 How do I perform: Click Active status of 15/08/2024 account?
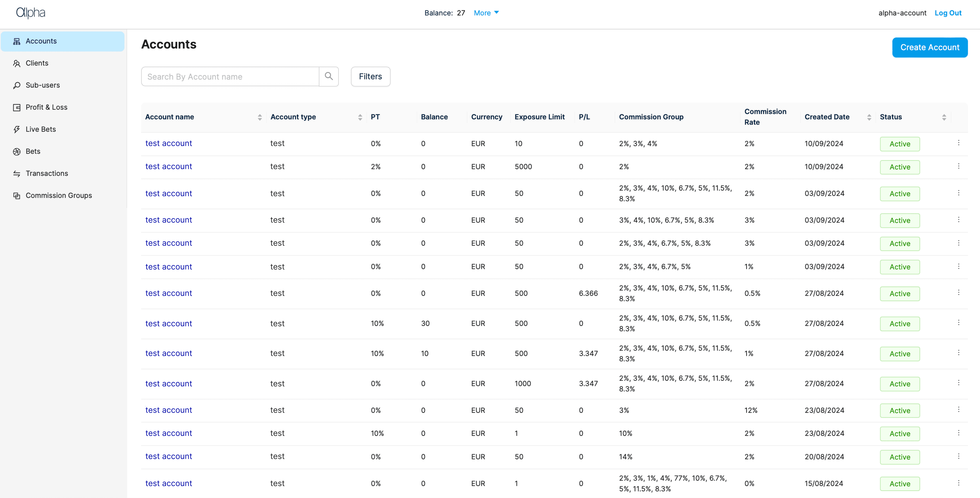[899, 484]
